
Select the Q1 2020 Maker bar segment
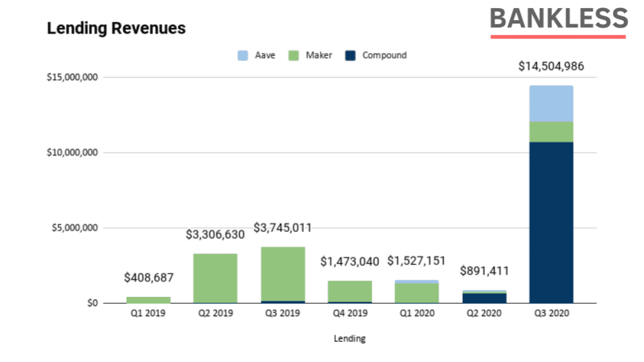(x=417, y=293)
